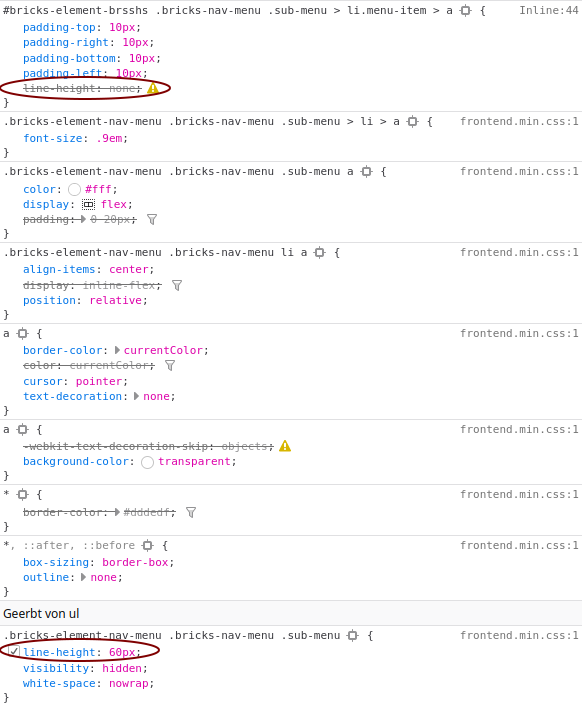The image size is (582, 704).
Task: Expand border-color currentColor shorthand arrow
Action: tap(117, 350)
